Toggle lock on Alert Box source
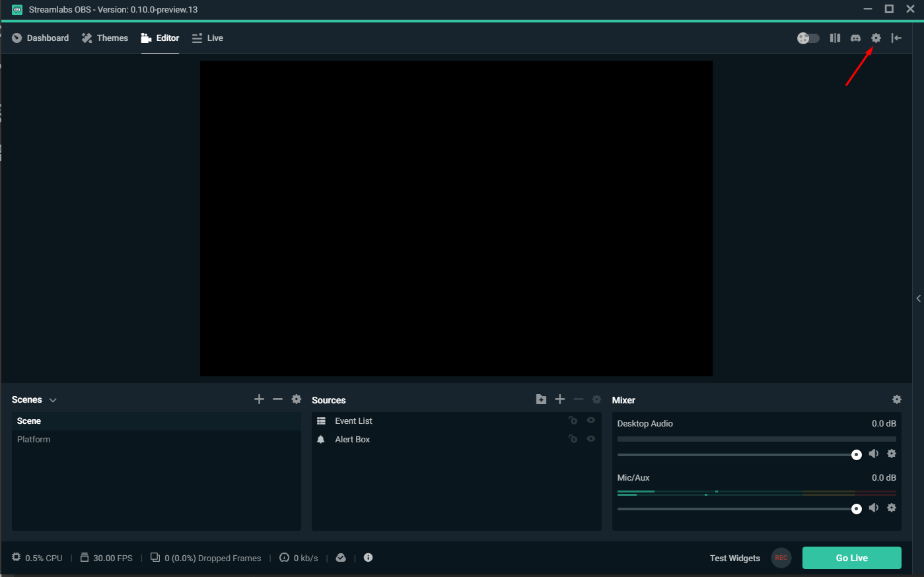This screenshot has height=577, width=924. (x=573, y=439)
